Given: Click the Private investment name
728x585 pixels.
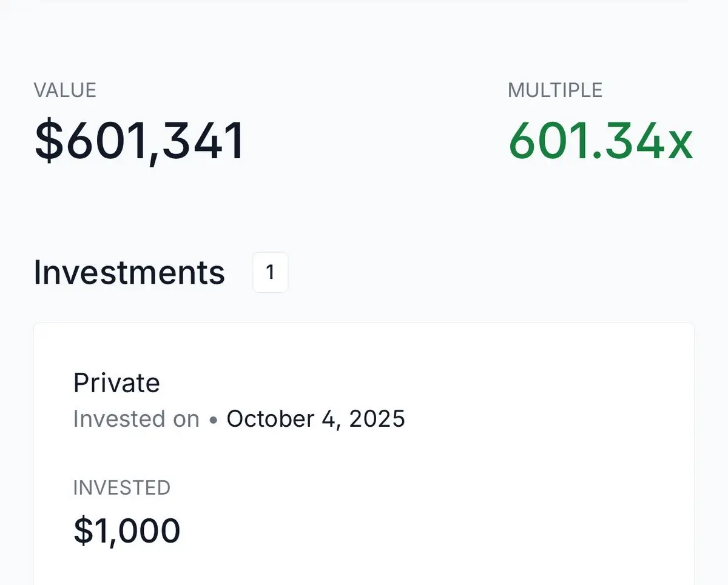Looking at the screenshot, I should click(x=116, y=383).
